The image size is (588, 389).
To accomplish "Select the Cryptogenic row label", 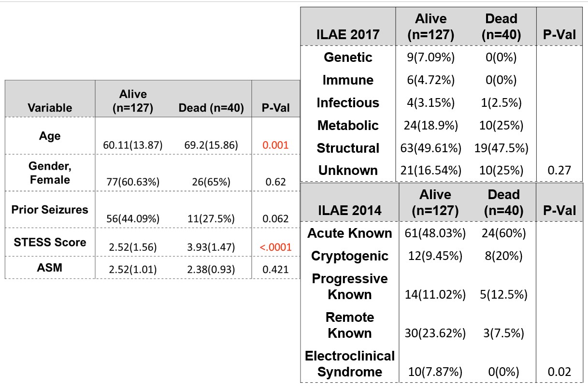I will click(350, 256).
